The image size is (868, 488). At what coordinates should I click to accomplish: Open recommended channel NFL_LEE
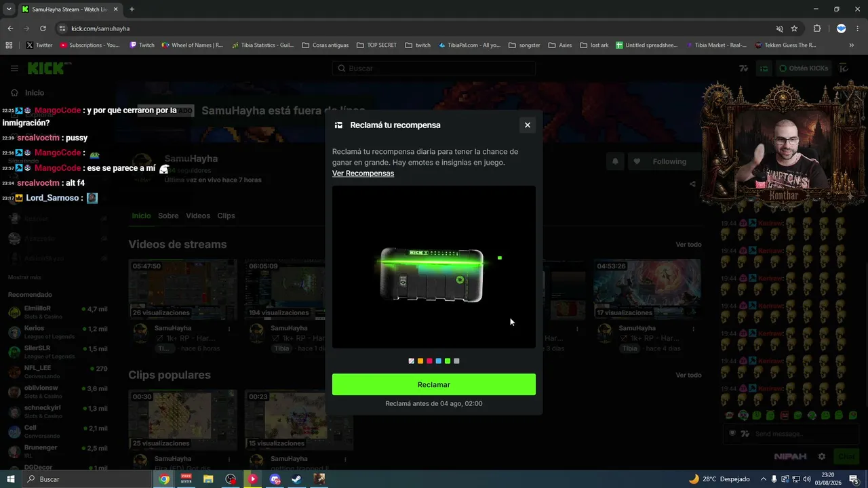click(58, 372)
